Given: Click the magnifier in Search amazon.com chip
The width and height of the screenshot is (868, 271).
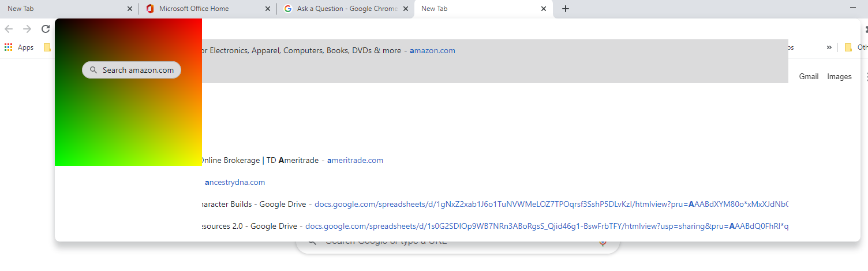Looking at the screenshot, I should click(x=93, y=70).
